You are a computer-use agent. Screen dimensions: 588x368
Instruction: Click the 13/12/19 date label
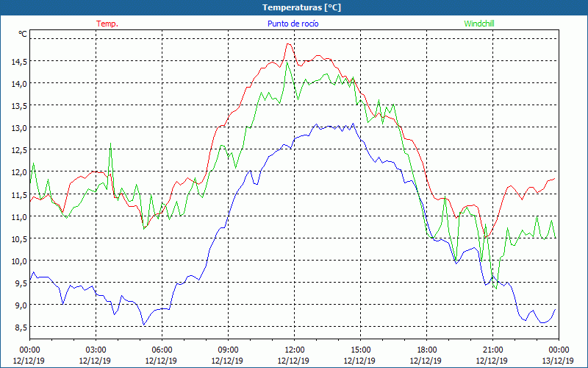point(558,361)
